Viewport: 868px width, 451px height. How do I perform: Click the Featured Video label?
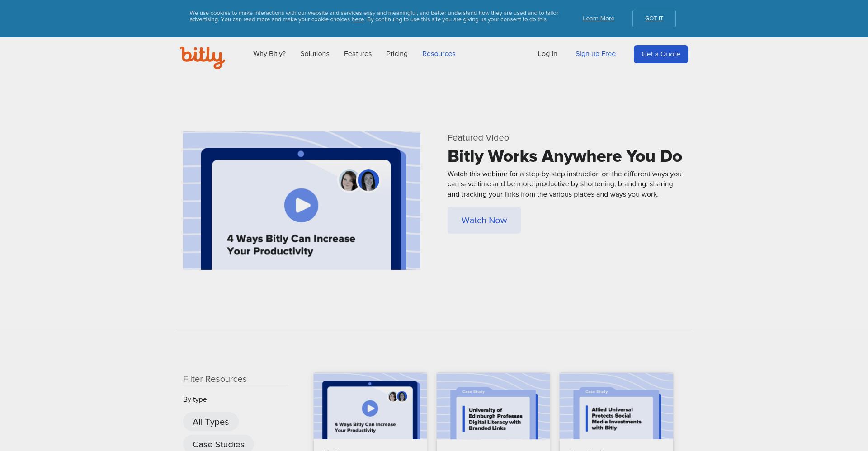click(x=478, y=138)
